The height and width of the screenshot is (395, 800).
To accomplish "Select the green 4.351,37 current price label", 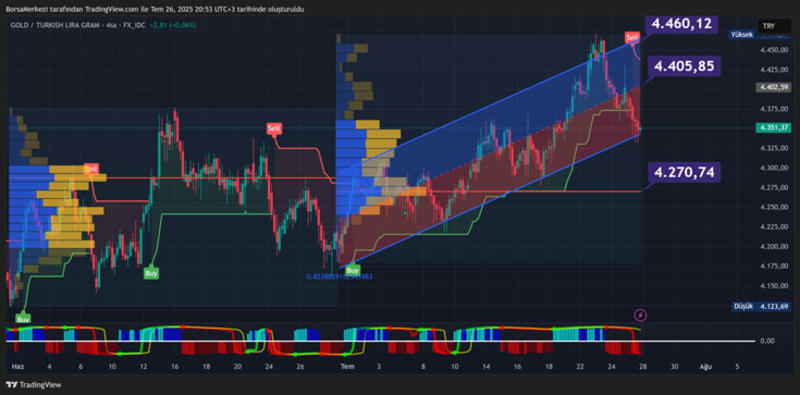I will point(773,128).
